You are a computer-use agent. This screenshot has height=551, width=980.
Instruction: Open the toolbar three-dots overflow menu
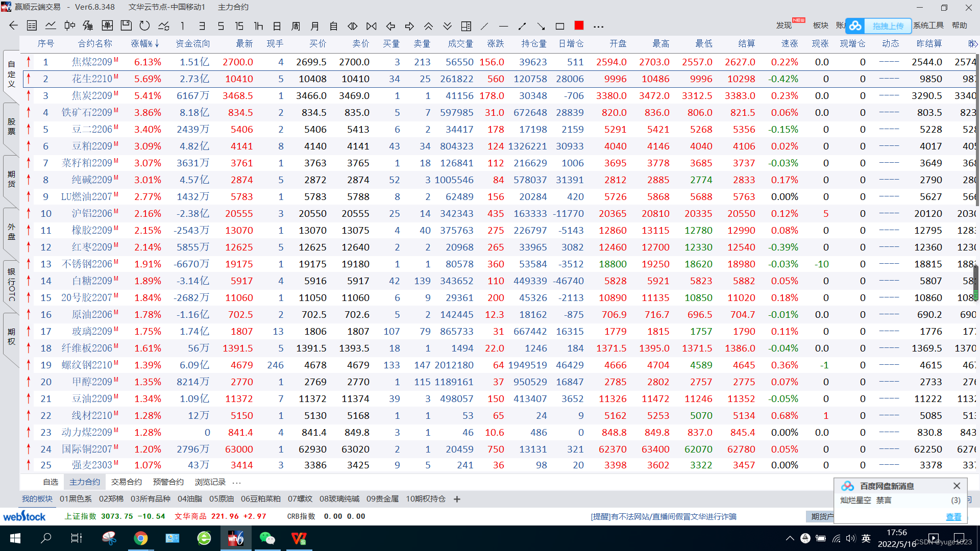tap(599, 27)
